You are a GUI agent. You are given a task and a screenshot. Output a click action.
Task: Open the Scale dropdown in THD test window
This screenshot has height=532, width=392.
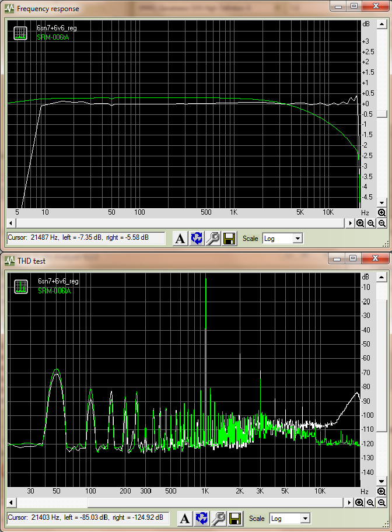[306, 519]
